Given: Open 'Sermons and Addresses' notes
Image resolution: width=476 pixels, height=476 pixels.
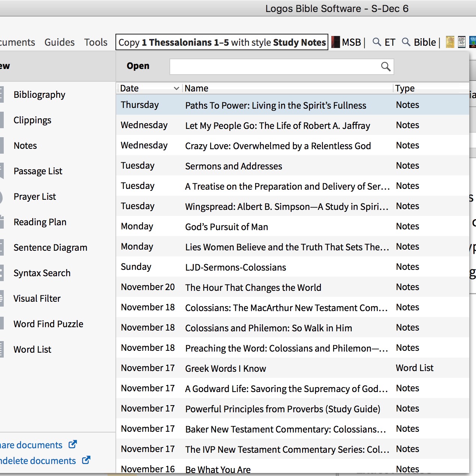Looking at the screenshot, I should [292, 166].
